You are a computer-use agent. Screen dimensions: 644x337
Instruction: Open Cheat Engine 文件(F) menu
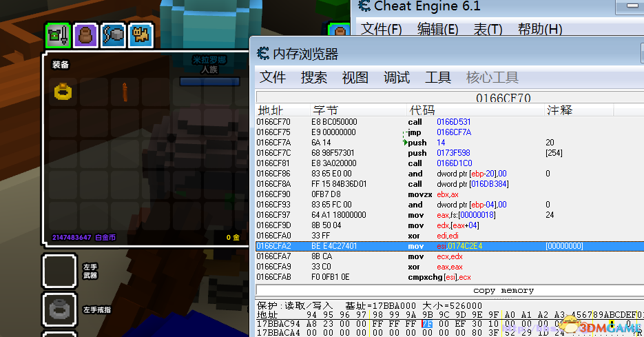(381, 29)
